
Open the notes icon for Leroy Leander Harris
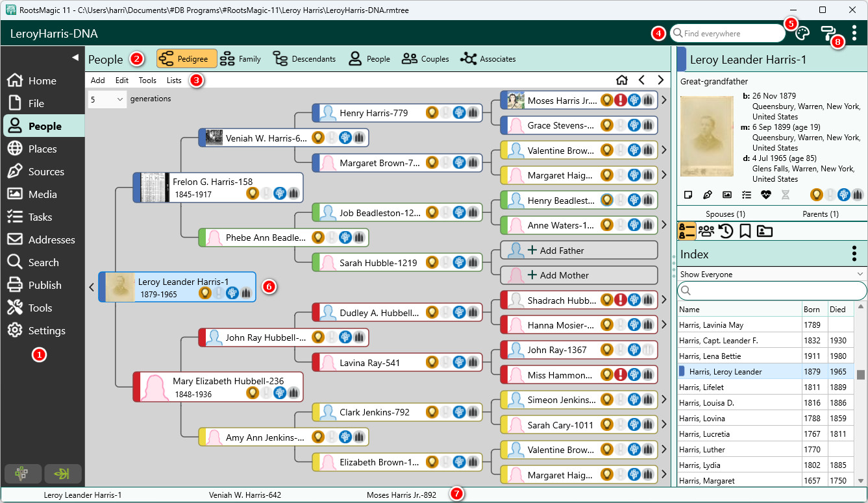click(x=689, y=194)
